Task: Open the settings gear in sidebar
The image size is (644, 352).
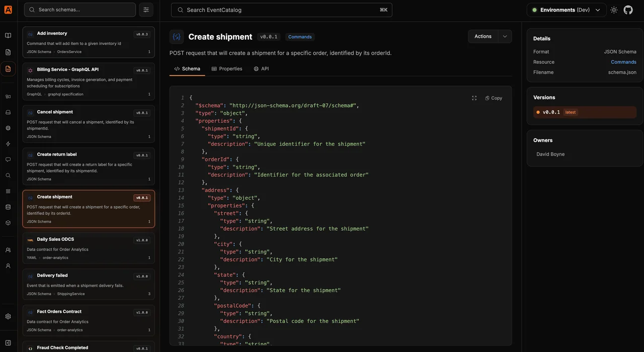Action: point(8,316)
